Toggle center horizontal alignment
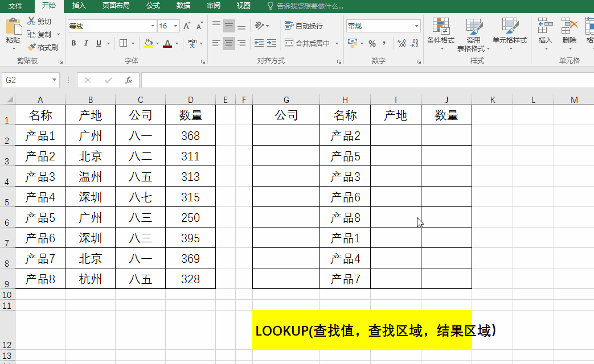594x364 pixels. [229, 43]
